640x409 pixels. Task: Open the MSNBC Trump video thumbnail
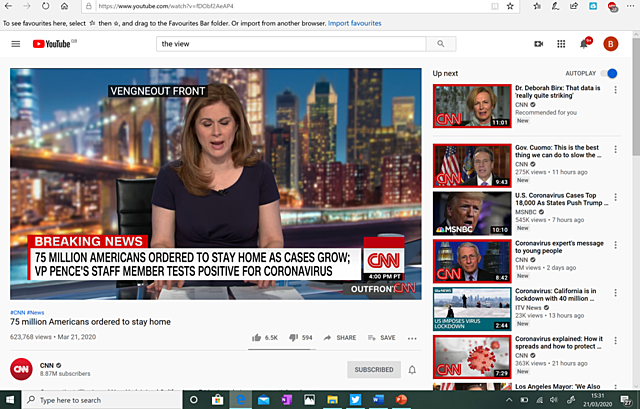click(472, 213)
